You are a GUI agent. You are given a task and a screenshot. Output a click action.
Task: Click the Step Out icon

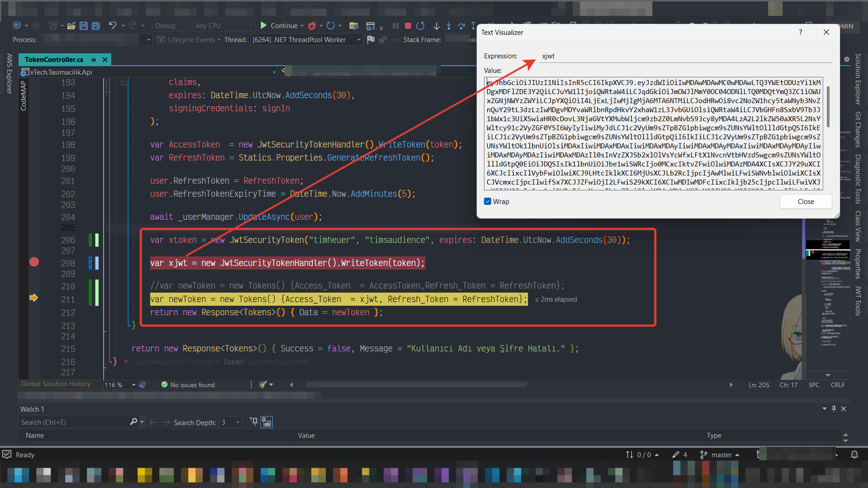[474, 26]
